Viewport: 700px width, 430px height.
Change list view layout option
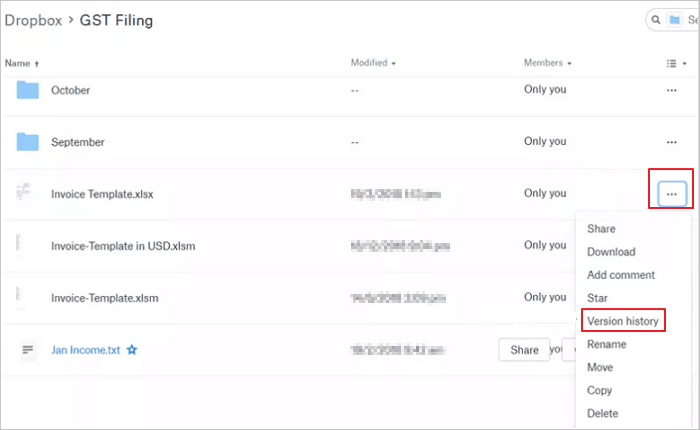pyautogui.click(x=676, y=63)
